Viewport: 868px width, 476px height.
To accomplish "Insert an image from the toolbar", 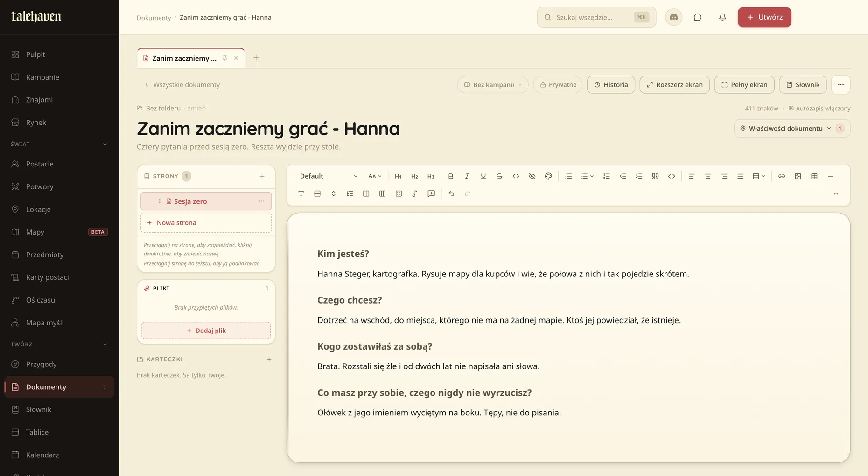I will coord(798,176).
